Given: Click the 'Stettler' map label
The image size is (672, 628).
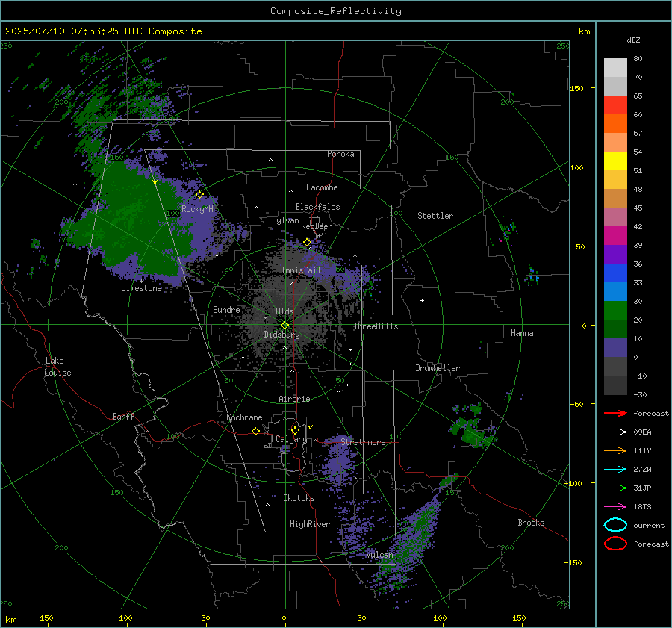Looking at the screenshot, I should point(435,216).
